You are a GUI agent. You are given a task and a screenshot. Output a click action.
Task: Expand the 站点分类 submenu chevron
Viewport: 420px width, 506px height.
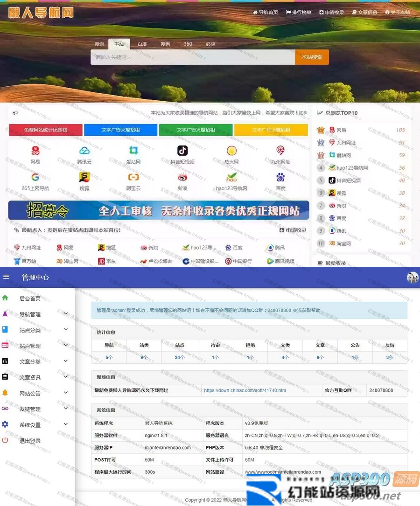65,329
